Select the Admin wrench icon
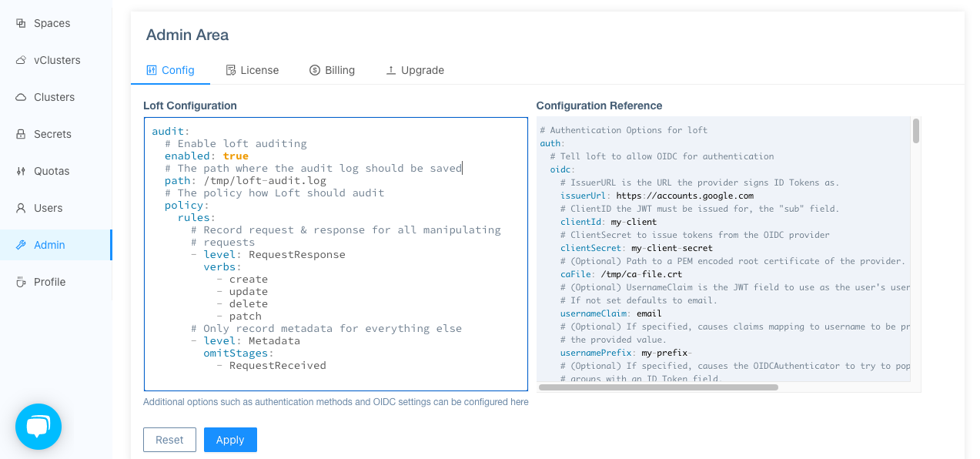The width and height of the screenshot is (980, 459). pyautogui.click(x=21, y=245)
